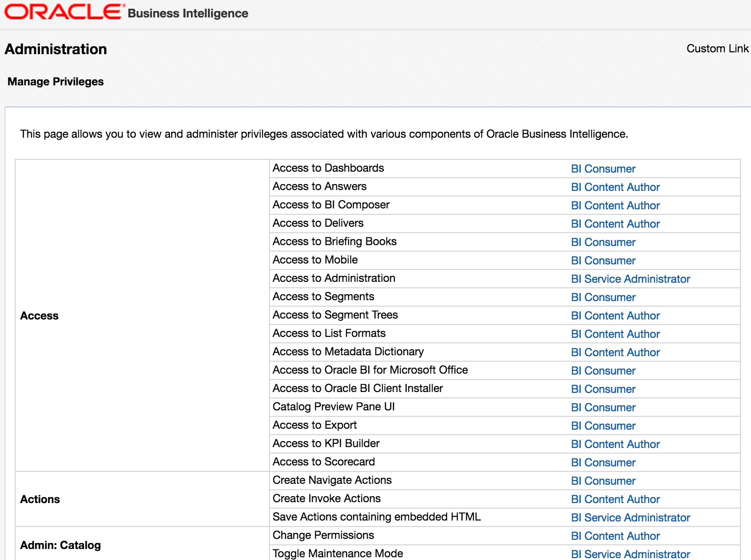Select the 'Actions' category label
The image size is (751, 560).
click(x=40, y=499)
